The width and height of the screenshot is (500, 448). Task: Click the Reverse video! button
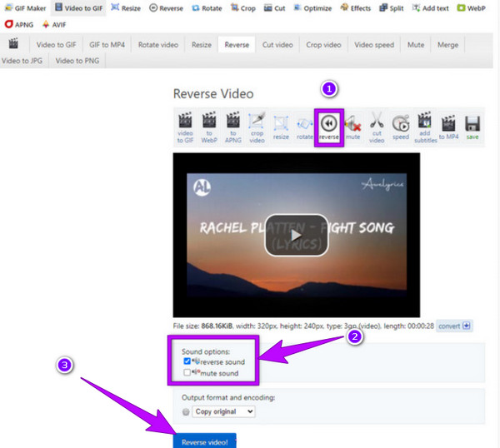click(204, 441)
